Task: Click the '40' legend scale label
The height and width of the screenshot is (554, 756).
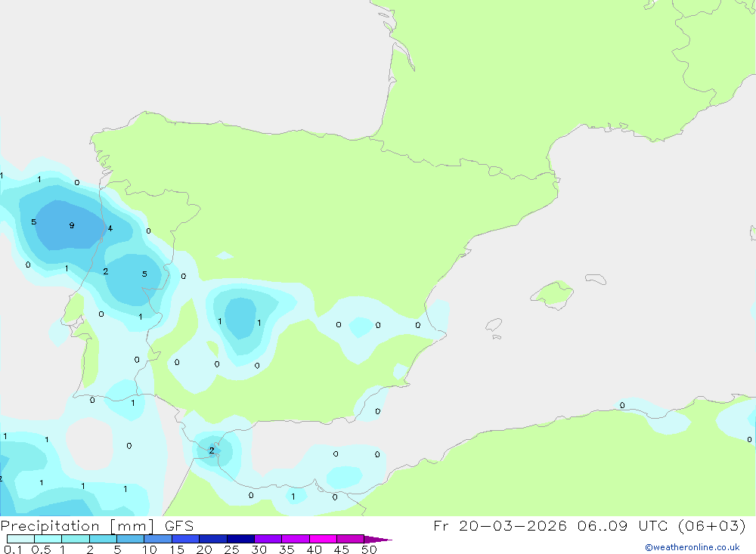Action: (314, 549)
